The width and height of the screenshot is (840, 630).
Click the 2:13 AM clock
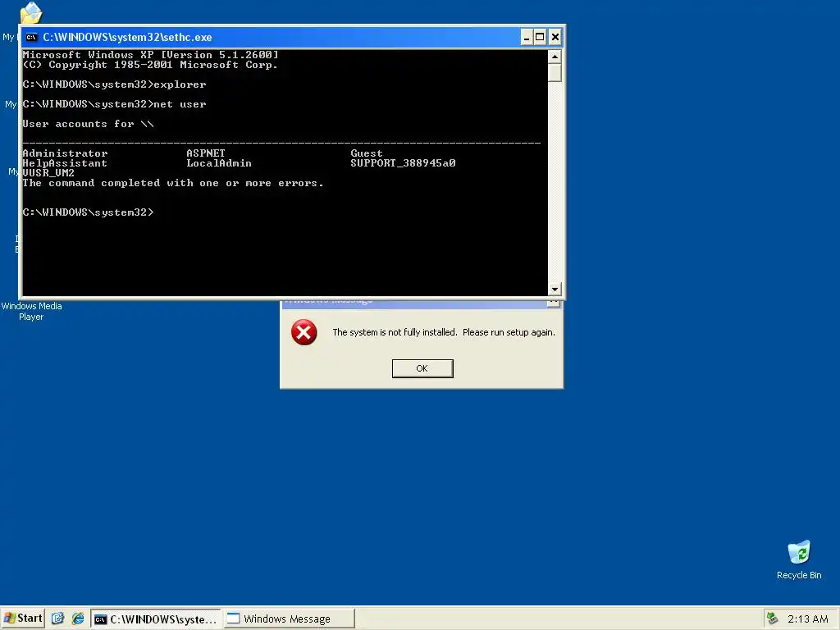807,619
